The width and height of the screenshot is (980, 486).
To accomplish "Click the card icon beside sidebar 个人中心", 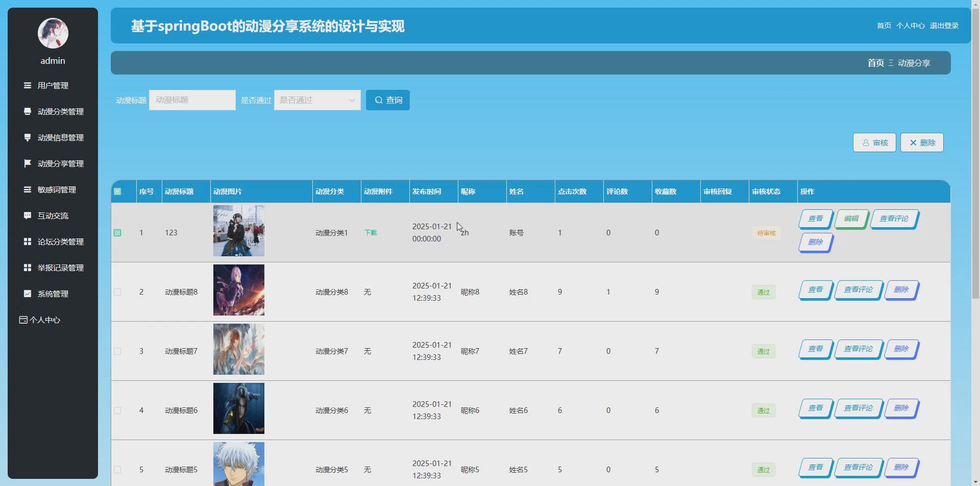I will pos(23,320).
